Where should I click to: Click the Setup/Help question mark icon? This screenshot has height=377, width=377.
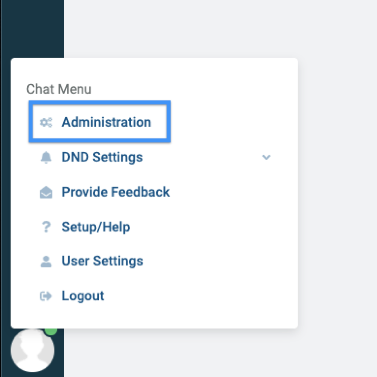[x=46, y=227]
